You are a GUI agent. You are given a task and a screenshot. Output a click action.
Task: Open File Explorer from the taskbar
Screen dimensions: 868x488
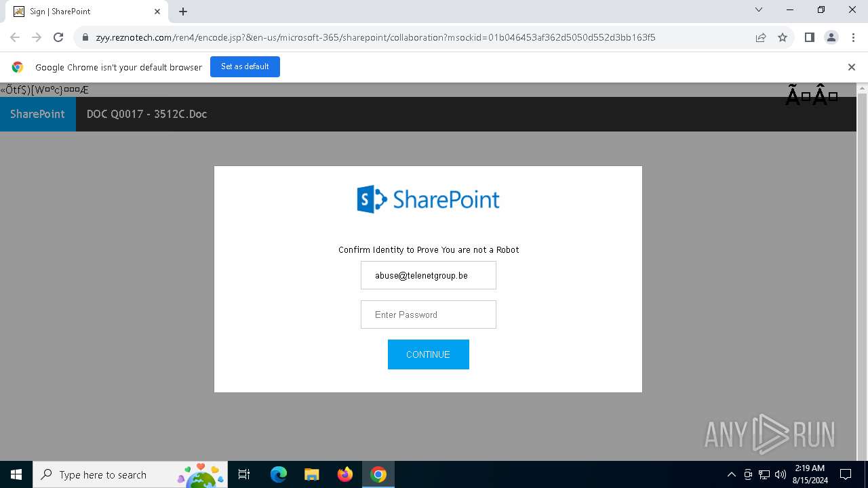(x=311, y=474)
